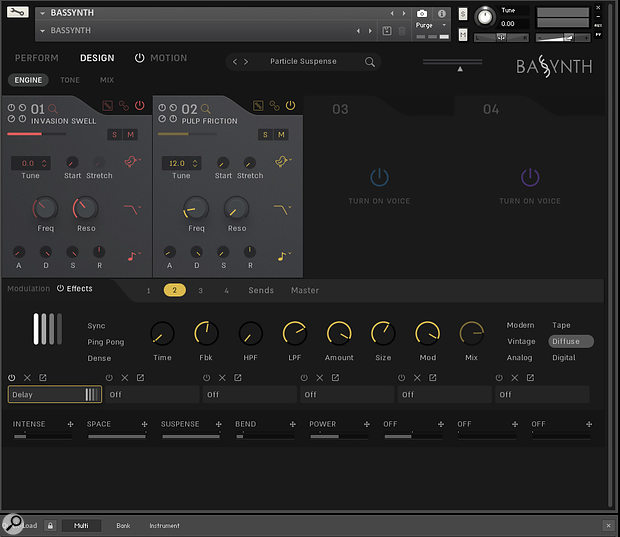Open the Purge dropdown menu
This screenshot has height=537, width=620.
click(x=431, y=25)
